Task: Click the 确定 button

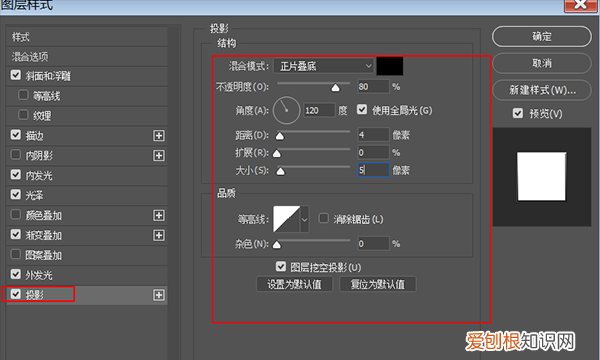Action: coord(542,37)
